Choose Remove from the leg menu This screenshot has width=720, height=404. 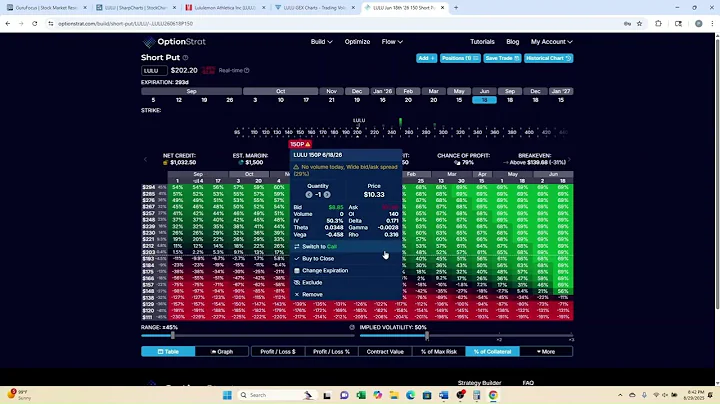[x=346, y=294]
